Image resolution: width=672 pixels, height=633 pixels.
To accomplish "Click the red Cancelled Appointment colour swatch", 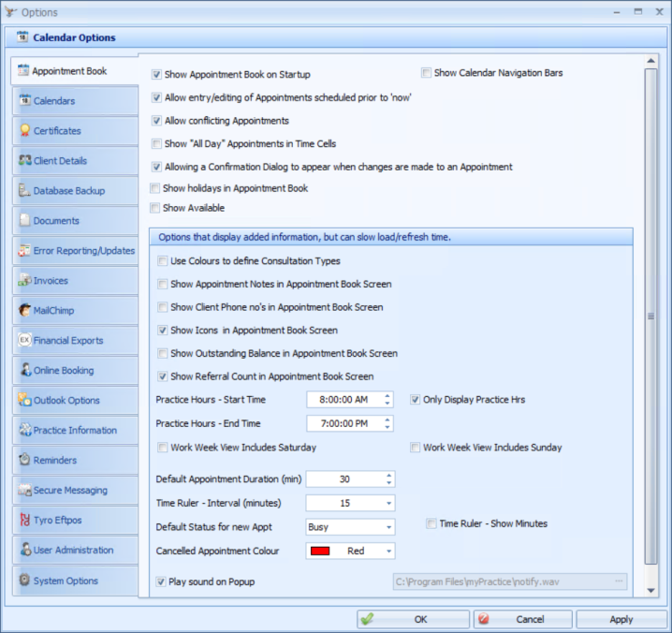I will [x=320, y=552].
